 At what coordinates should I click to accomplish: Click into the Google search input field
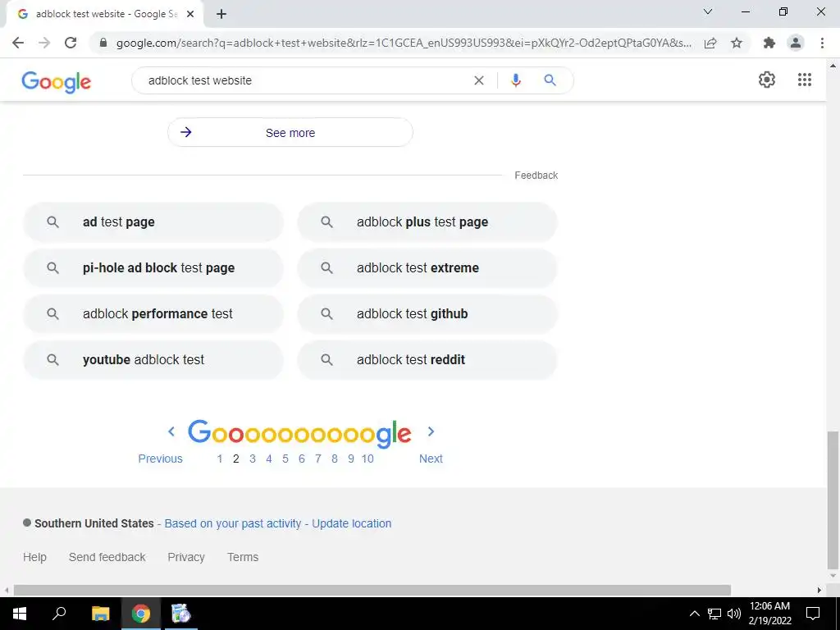point(305,80)
